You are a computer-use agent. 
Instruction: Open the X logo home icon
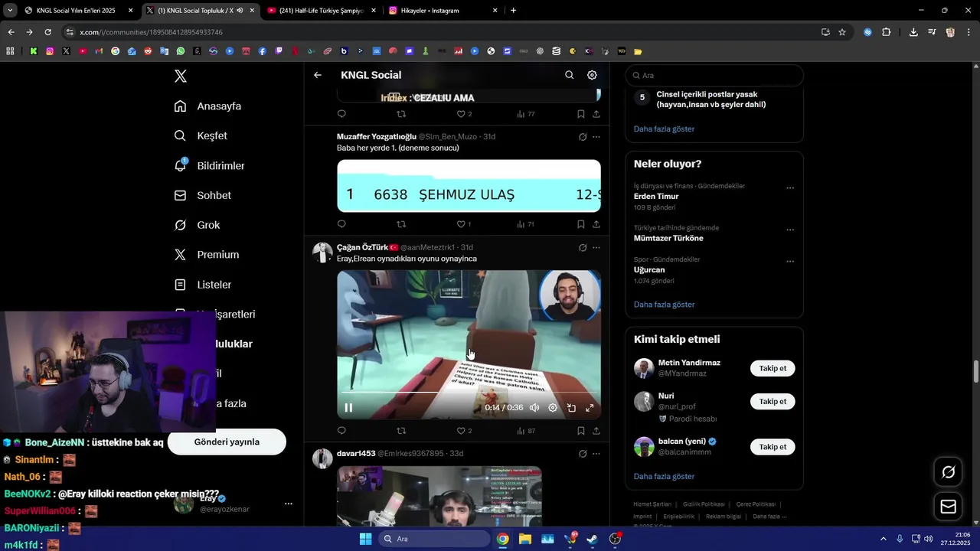pyautogui.click(x=180, y=76)
